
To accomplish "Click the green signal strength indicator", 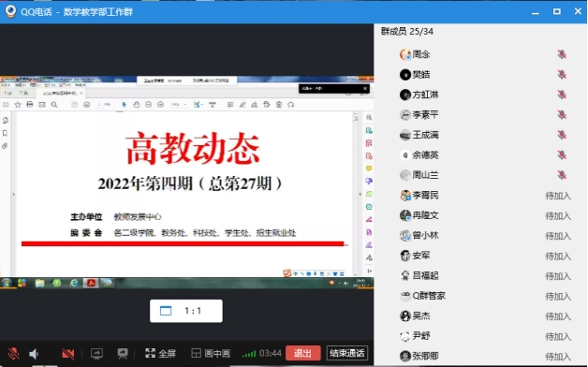I will 249,354.
